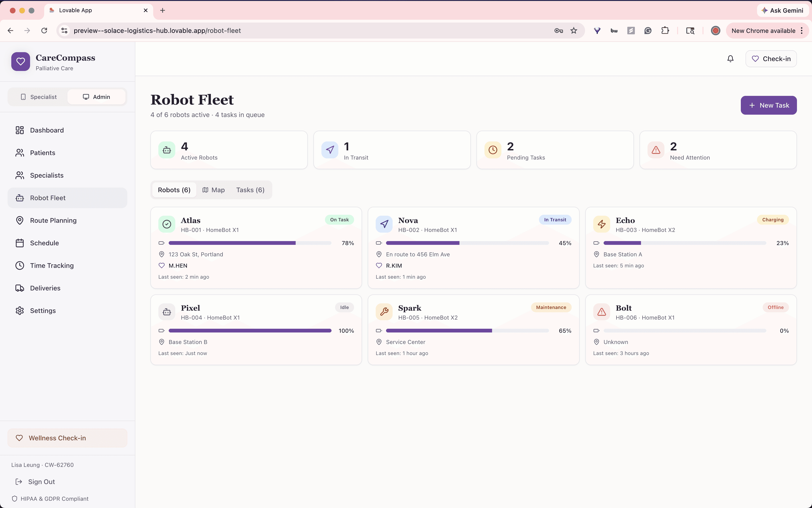Click Atlas robot's check-circle status icon

click(167, 224)
